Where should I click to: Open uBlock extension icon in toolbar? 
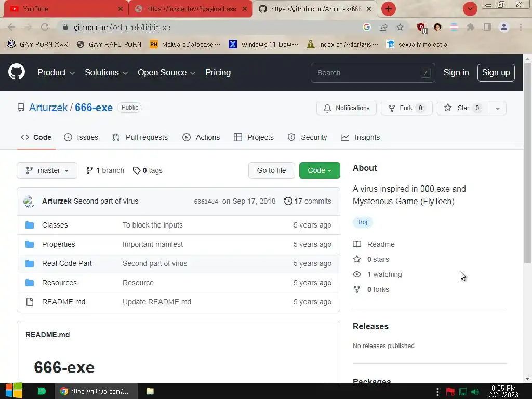click(x=422, y=28)
